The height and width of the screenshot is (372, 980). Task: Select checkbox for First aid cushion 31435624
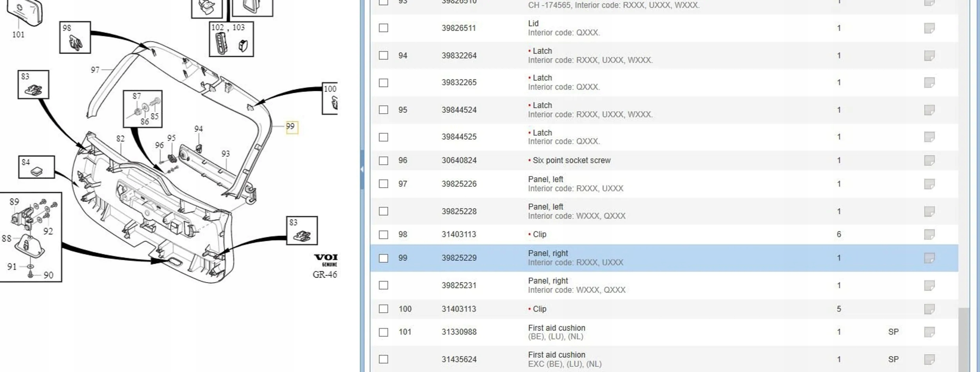[383, 359]
